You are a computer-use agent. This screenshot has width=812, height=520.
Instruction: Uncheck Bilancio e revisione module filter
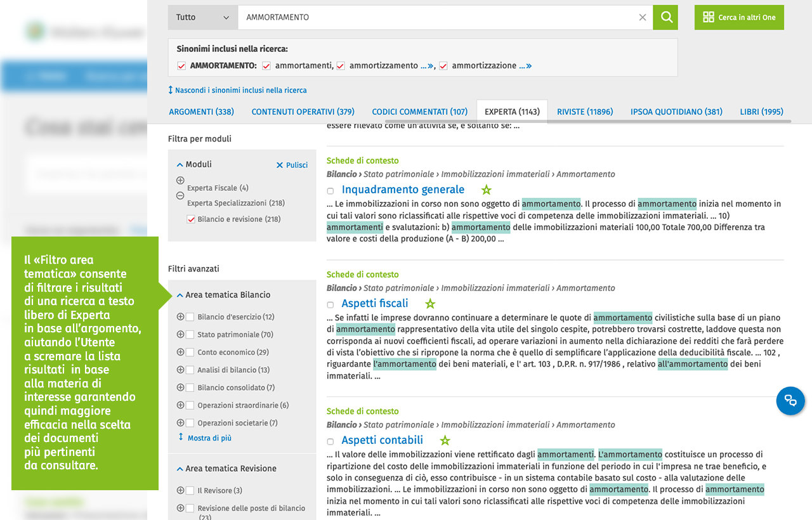tap(191, 219)
